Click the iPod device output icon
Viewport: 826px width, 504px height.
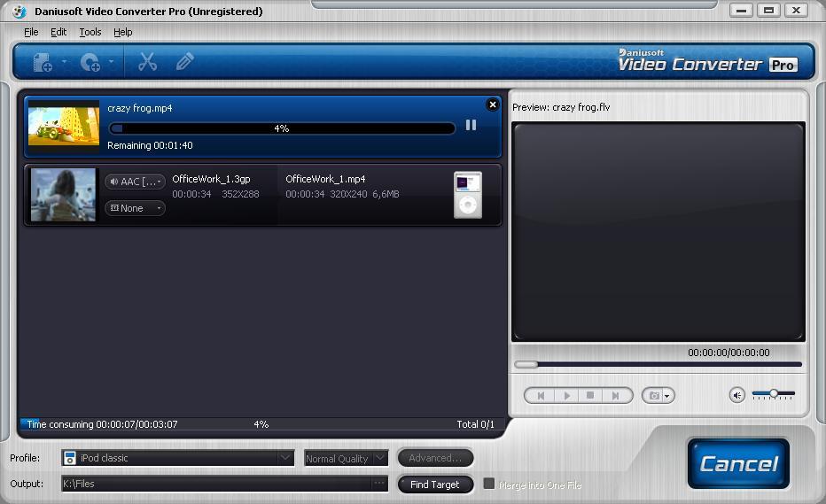[468, 195]
